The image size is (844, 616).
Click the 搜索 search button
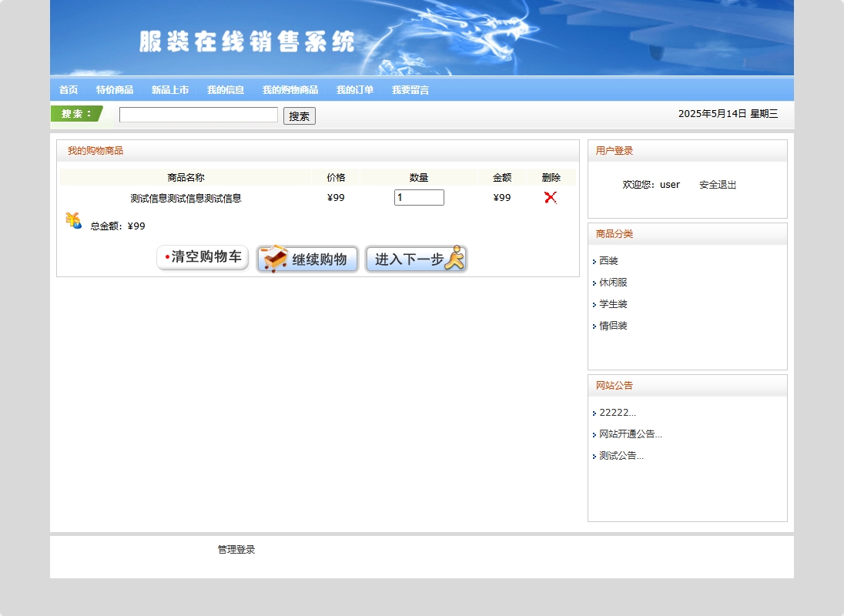point(300,116)
